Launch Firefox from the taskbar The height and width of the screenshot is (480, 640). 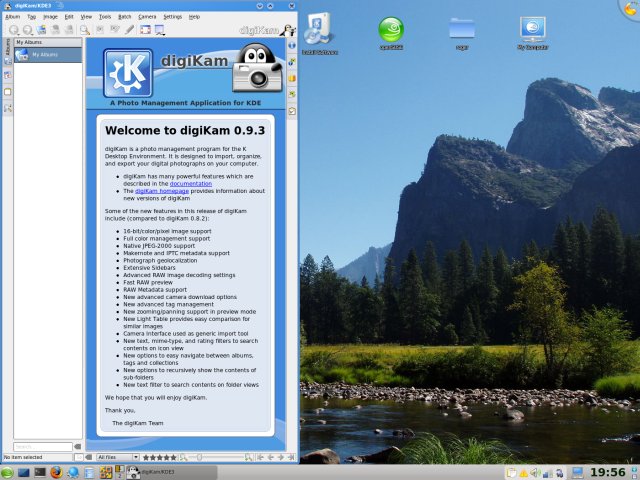click(x=56, y=472)
